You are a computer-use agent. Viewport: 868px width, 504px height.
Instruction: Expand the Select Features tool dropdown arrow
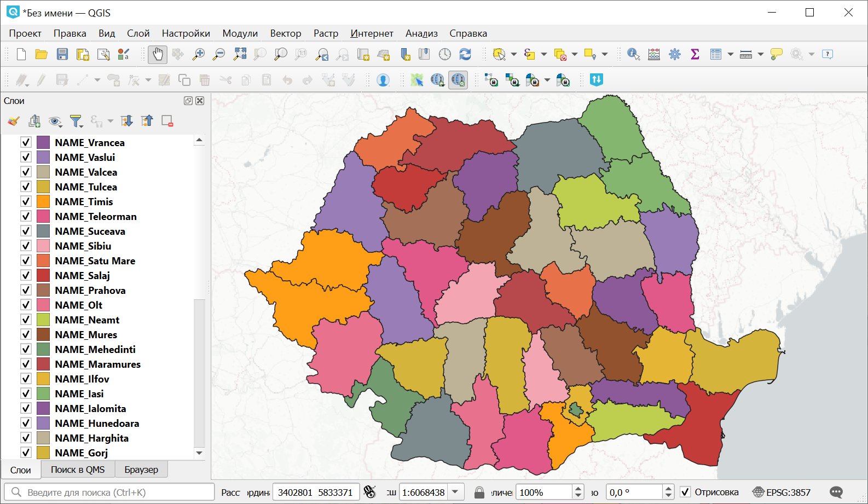coord(514,54)
